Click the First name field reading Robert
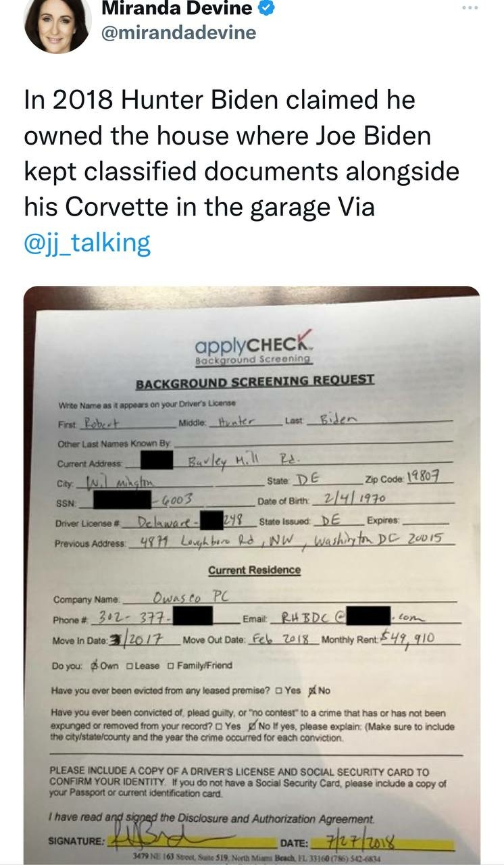The width and height of the screenshot is (504, 865). [126, 422]
